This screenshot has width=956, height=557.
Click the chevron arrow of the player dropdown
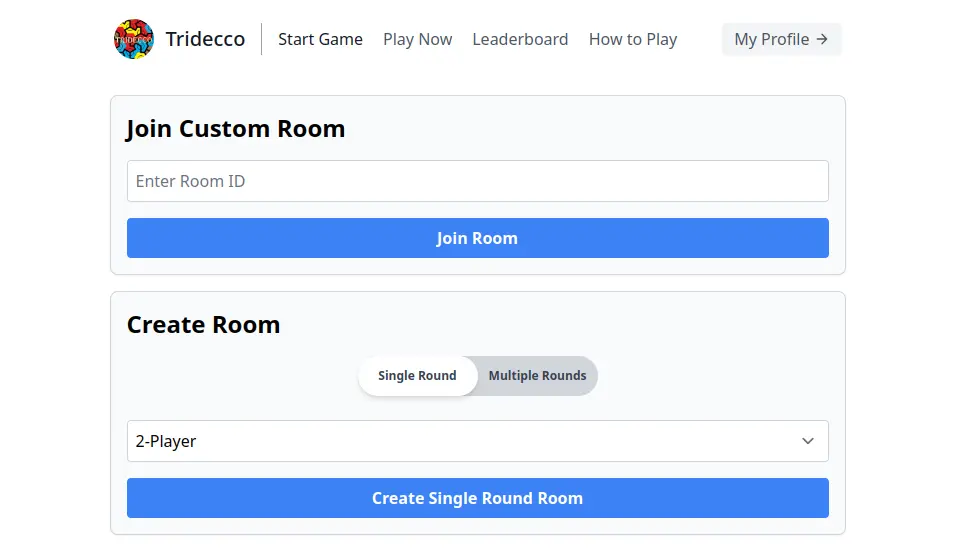point(808,441)
